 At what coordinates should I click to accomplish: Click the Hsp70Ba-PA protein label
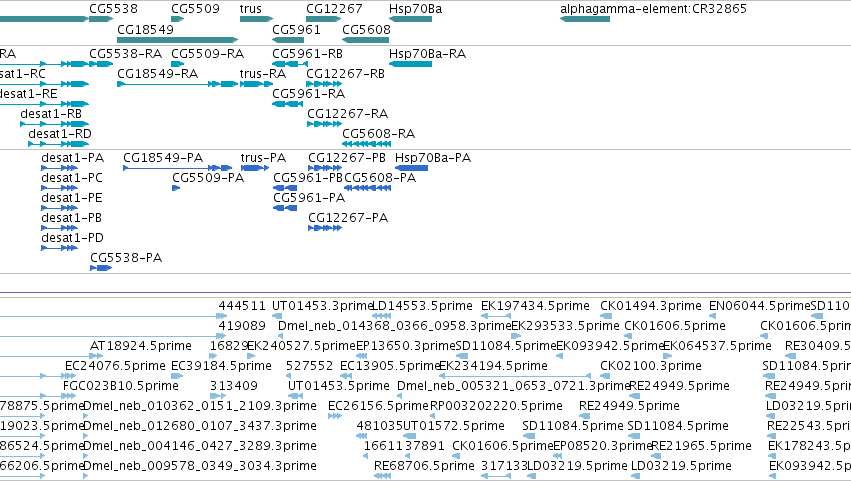coord(433,158)
